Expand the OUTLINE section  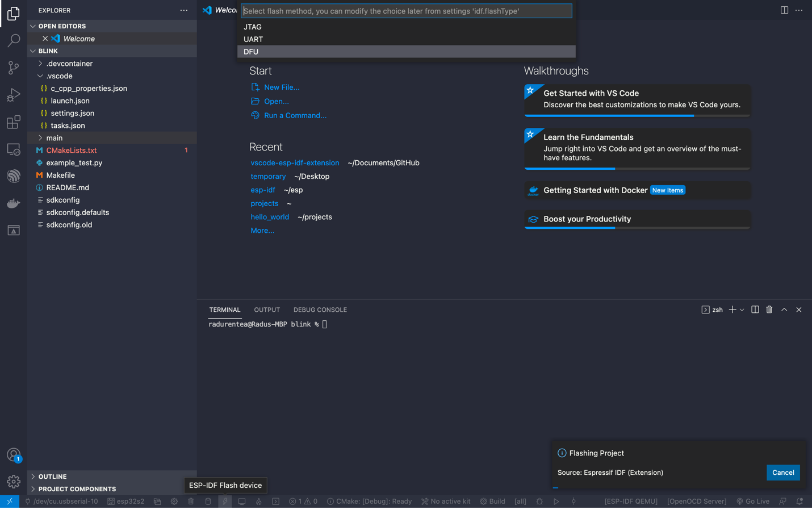(52, 476)
